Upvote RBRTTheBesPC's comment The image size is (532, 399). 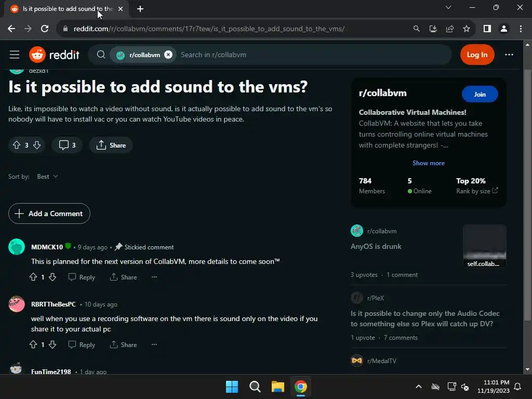33,345
